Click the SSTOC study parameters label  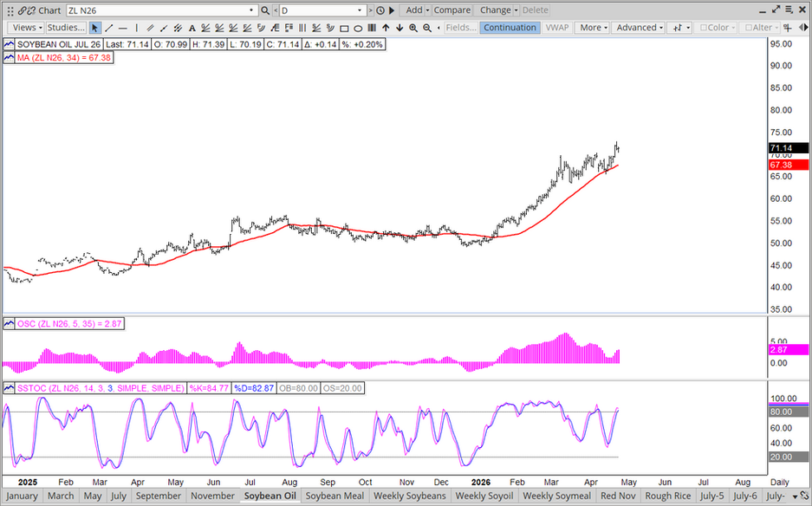tap(101, 388)
